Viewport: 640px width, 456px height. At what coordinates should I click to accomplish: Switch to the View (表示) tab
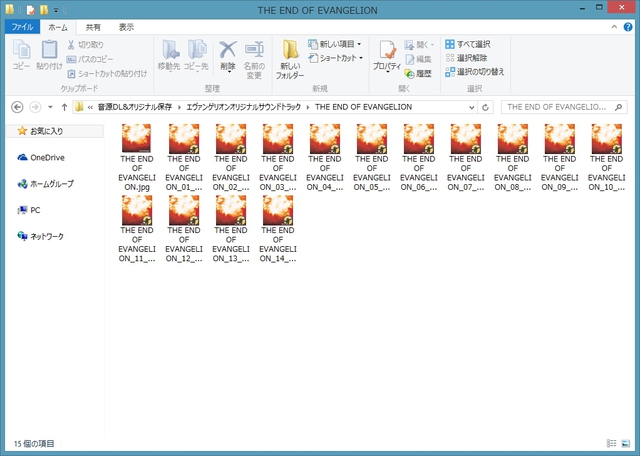click(x=126, y=27)
